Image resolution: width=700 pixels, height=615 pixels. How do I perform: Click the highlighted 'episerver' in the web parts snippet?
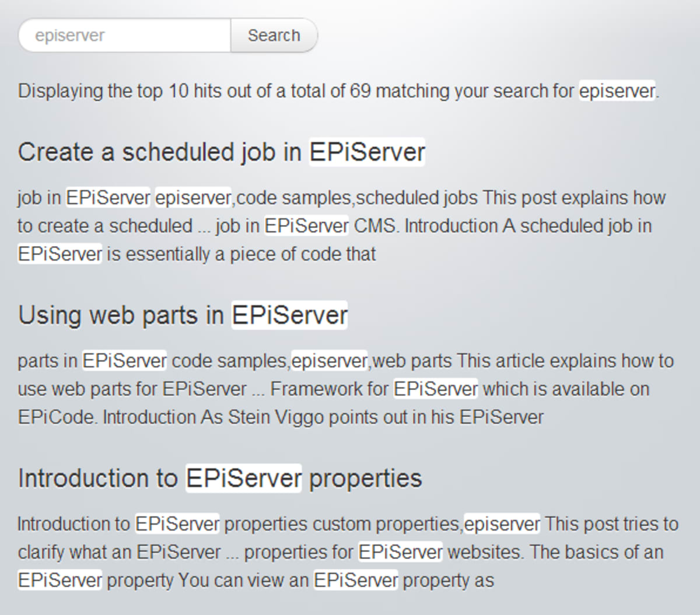click(331, 360)
